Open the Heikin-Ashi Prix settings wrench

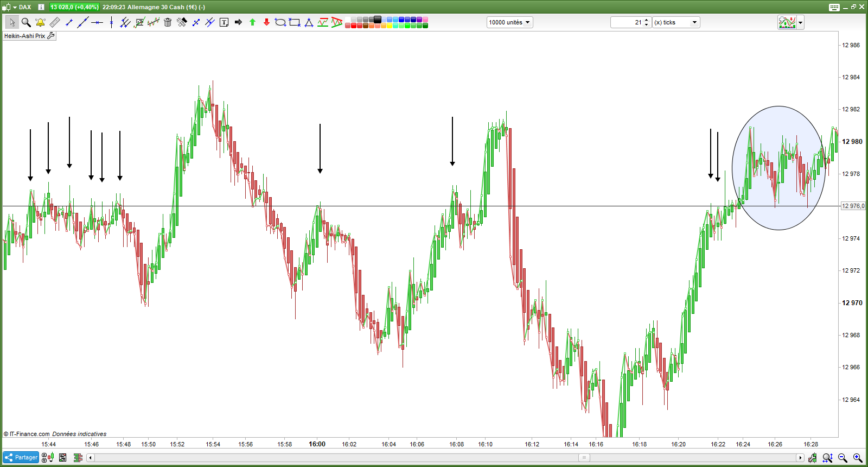(x=51, y=36)
